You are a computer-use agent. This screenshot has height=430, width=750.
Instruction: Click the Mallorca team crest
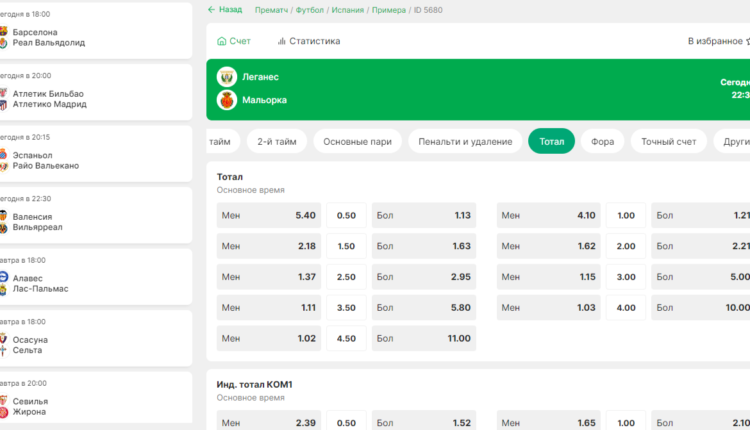227,100
